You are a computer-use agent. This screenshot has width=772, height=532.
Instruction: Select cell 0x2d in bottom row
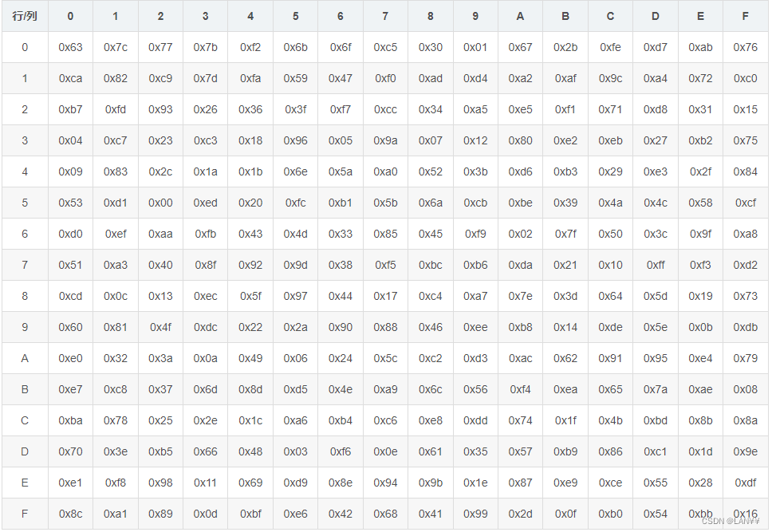pos(521,514)
